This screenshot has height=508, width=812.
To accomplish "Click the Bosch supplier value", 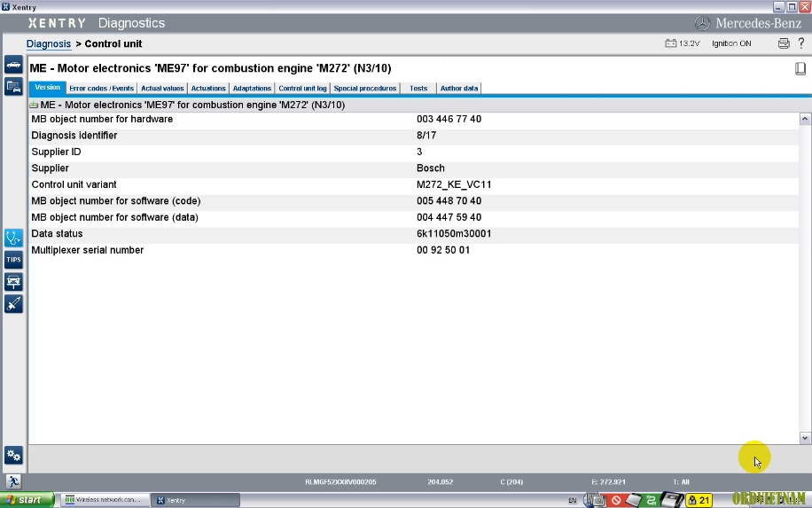I will 430,168.
